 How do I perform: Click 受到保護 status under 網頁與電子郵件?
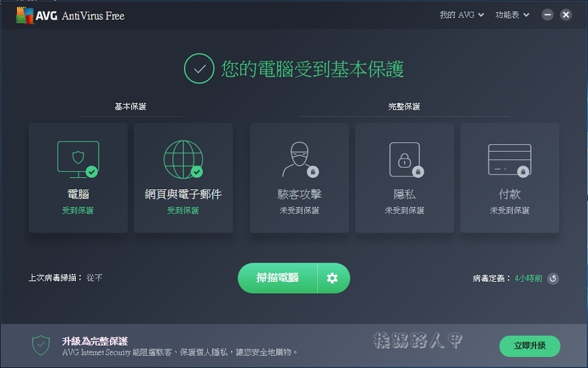(x=183, y=211)
